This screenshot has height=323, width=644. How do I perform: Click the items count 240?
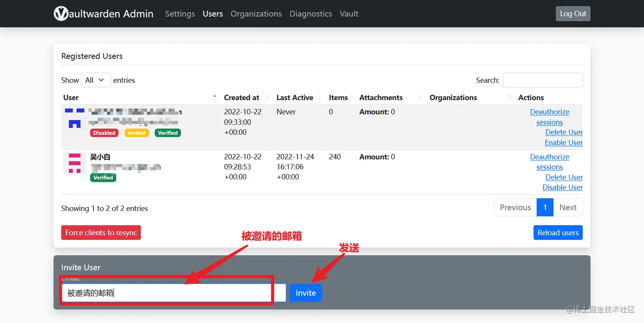click(x=335, y=157)
